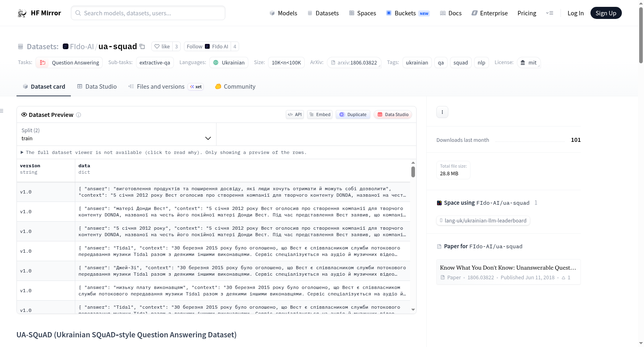This screenshot has height=347, width=644.
Task: Click the arxiv:1806.03822 tag
Action: point(354,62)
